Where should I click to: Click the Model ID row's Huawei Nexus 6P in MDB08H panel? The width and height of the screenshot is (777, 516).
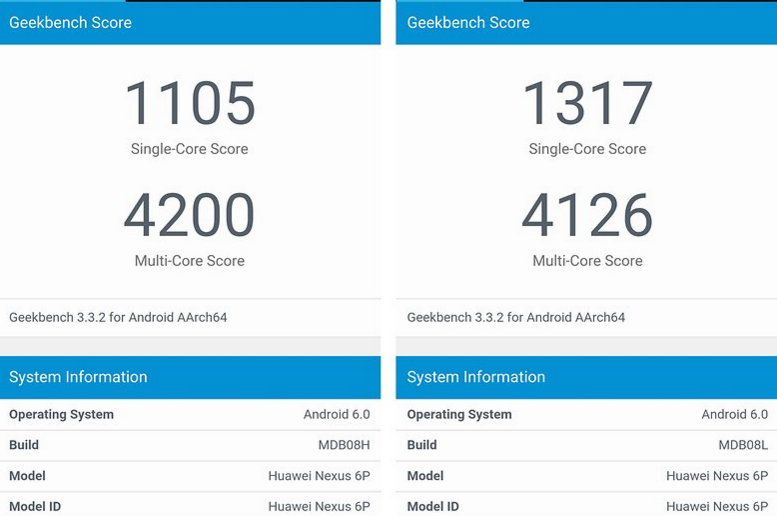click(319, 507)
